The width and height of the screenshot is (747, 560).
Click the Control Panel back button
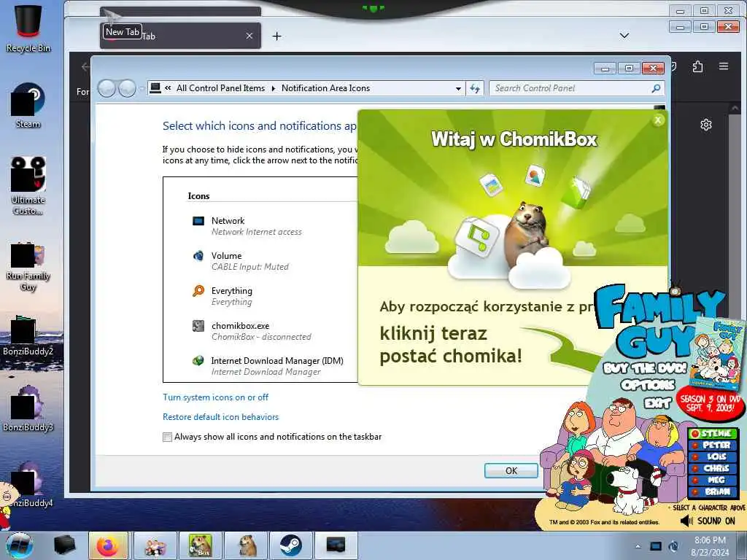pos(107,88)
